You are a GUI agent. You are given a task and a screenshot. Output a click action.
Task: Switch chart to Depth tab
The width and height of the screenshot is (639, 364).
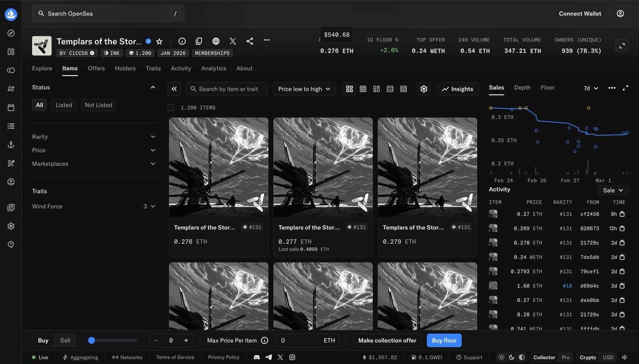tap(522, 88)
